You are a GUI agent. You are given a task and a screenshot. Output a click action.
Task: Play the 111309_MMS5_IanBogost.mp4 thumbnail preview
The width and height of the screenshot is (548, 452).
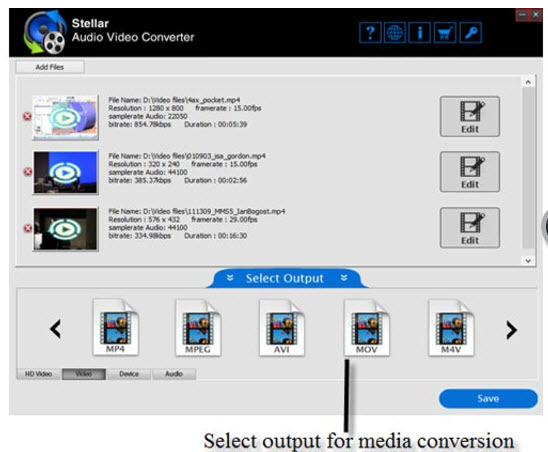[65, 229]
